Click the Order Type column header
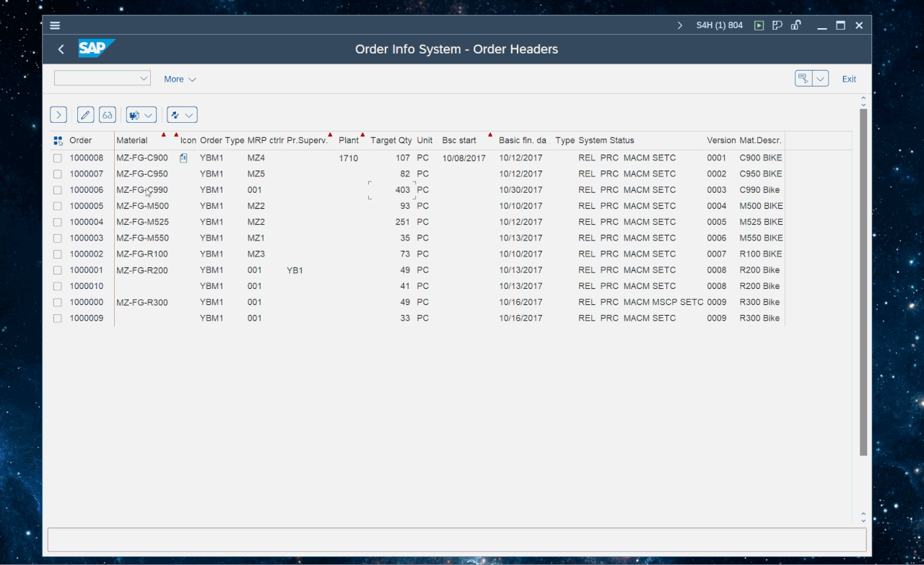The image size is (924, 565). [222, 140]
